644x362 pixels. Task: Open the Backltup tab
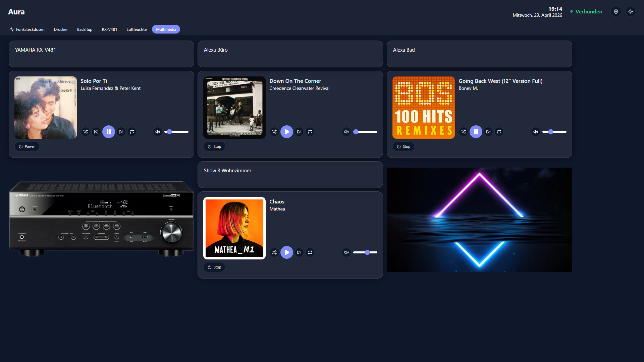pyautogui.click(x=85, y=29)
